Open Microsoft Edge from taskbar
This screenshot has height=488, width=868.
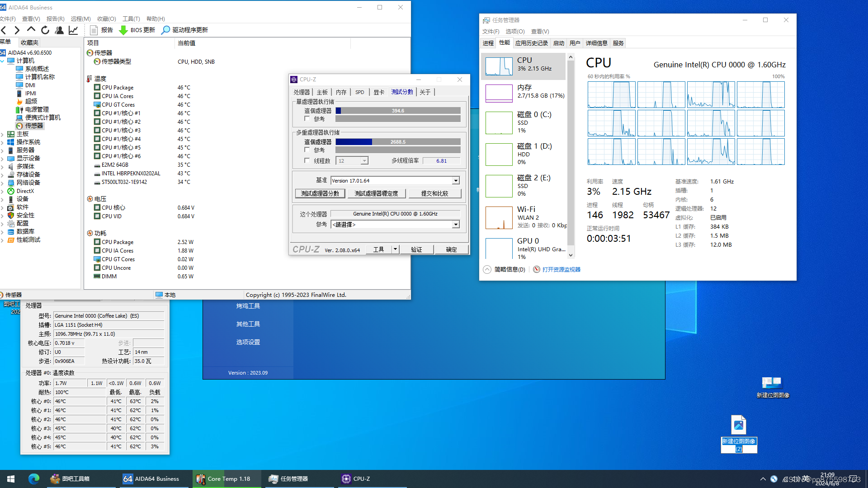tap(34, 479)
